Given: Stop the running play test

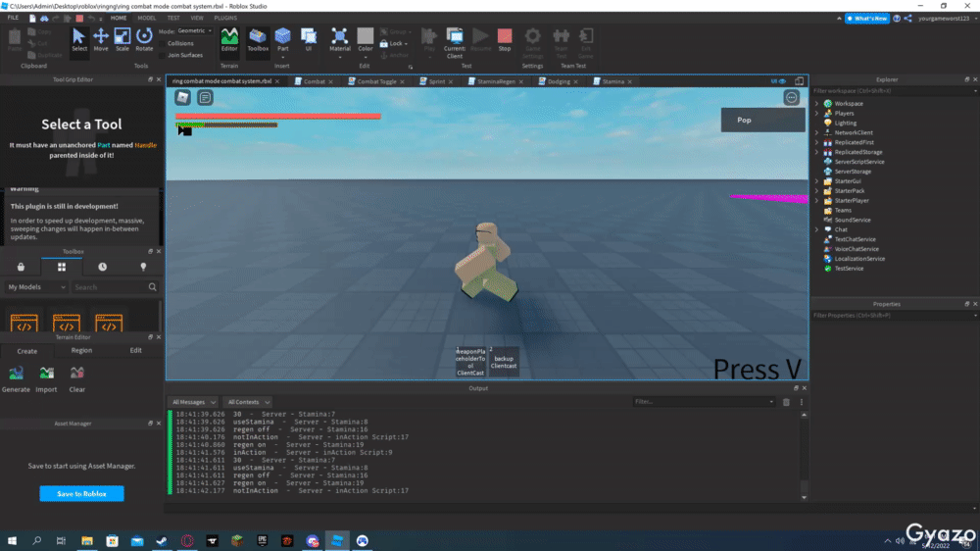Looking at the screenshot, I should click(x=505, y=40).
